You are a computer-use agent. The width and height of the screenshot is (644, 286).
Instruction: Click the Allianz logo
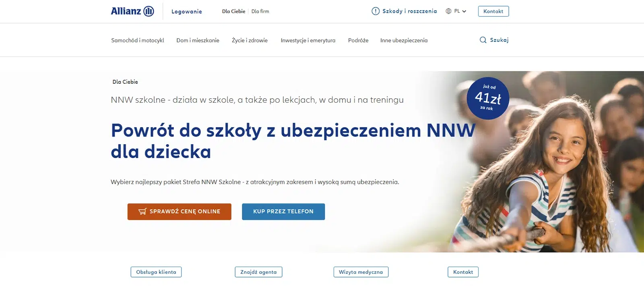pyautogui.click(x=132, y=11)
